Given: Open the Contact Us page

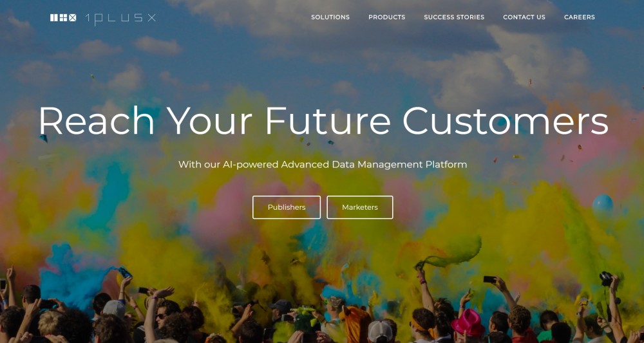Looking at the screenshot, I should (524, 17).
